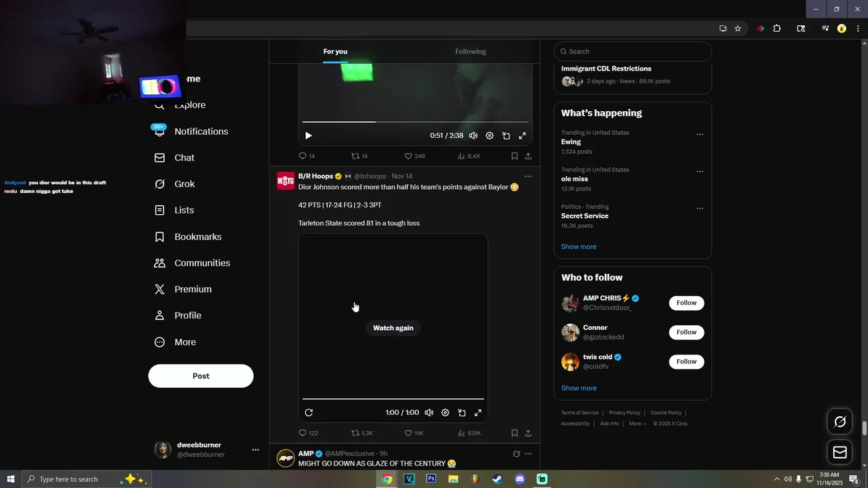This screenshot has width=868, height=488.
Task: Bookmark page with browser star icon
Action: 738,28
